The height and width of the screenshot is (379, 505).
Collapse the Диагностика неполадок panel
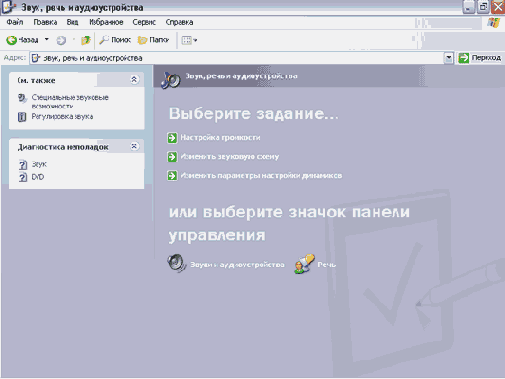(134, 146)
